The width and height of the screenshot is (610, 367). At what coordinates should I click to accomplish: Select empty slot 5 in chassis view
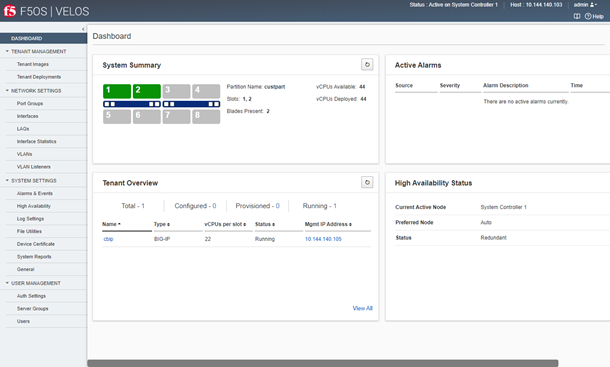(117, 116)
